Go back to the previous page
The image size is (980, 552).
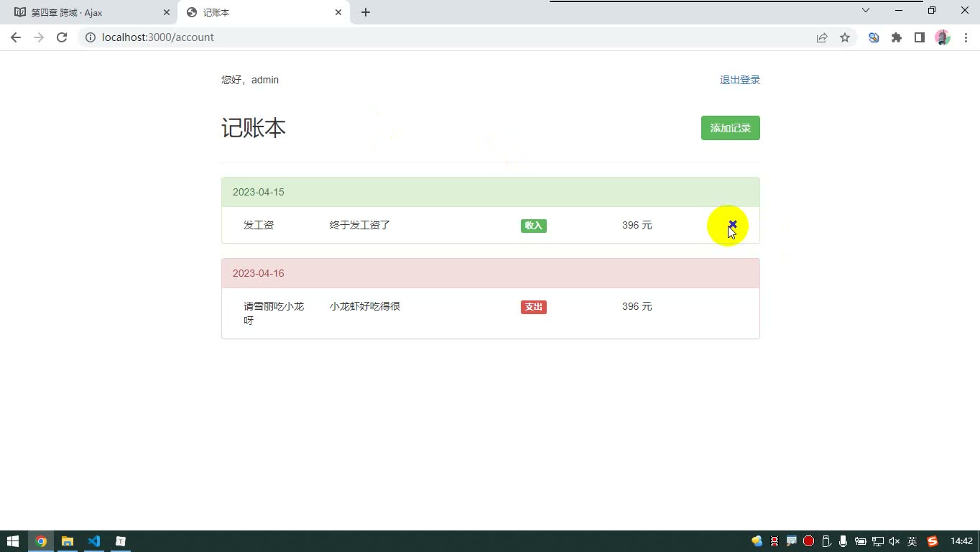pos(16,37)
